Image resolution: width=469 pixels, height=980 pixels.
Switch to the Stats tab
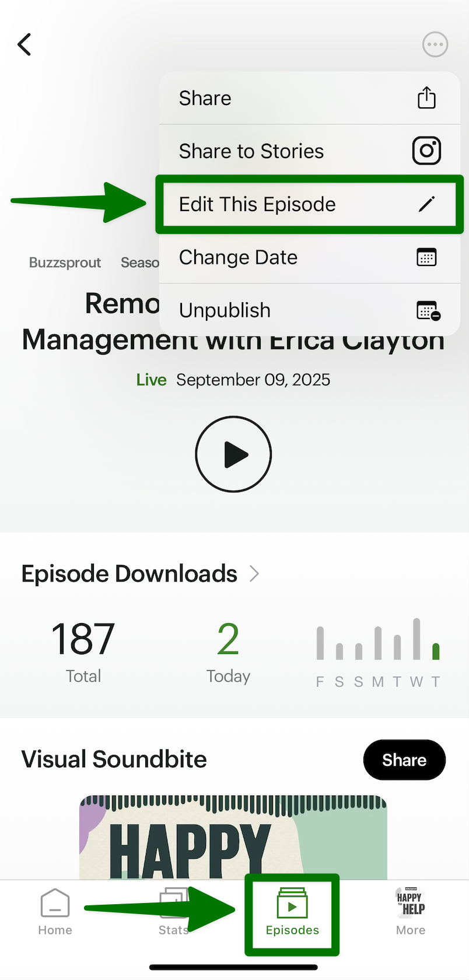tap(173, 912)
